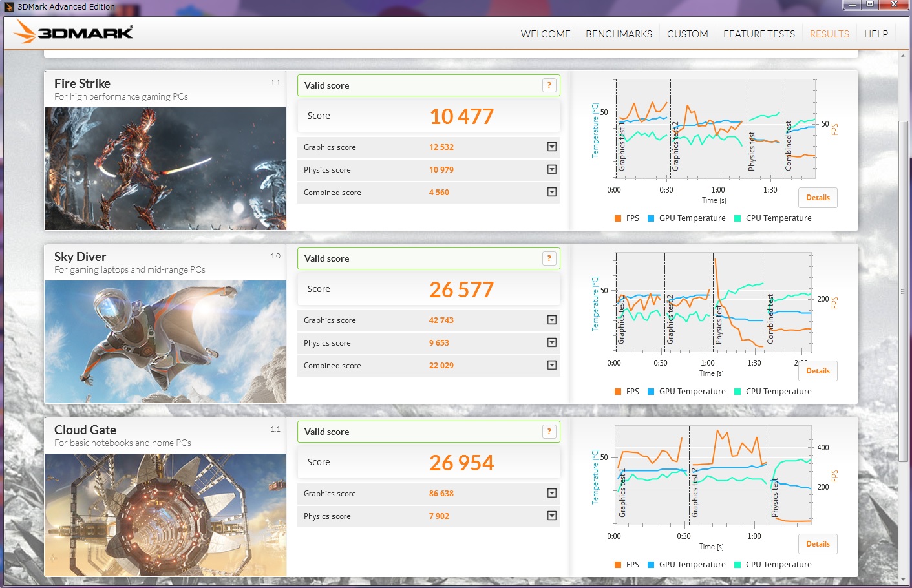912x588 pixels.
Task: Expand Sky Diver Physics score details
Action: tap(552, 342)
